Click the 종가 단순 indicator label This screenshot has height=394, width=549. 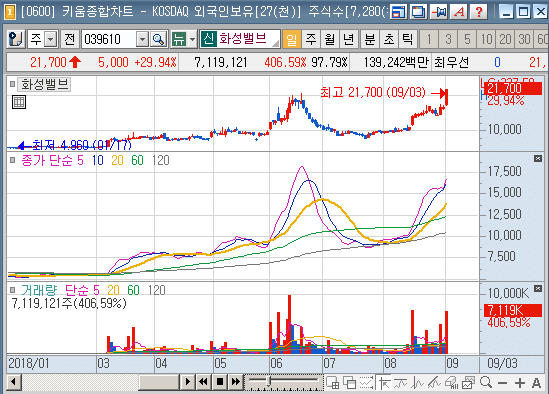click(x=47, y=160)
